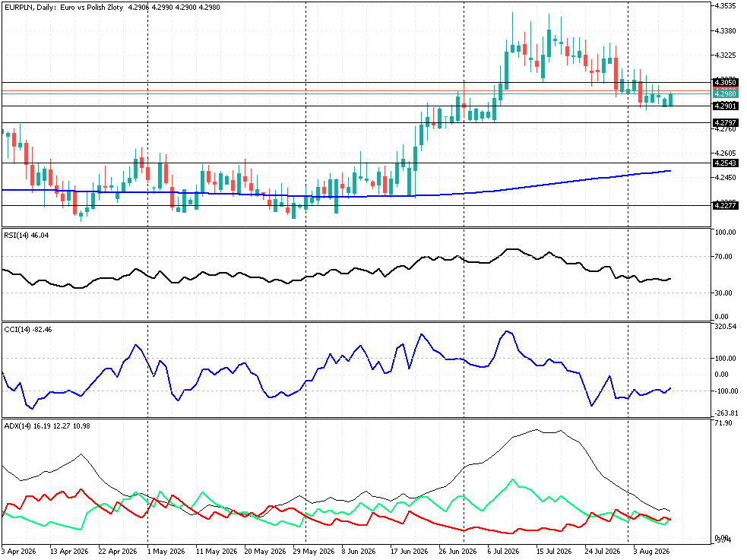Click the CCI 320.54 scale value
Viewport: 747px width, 560px height.
coord(726,327)
